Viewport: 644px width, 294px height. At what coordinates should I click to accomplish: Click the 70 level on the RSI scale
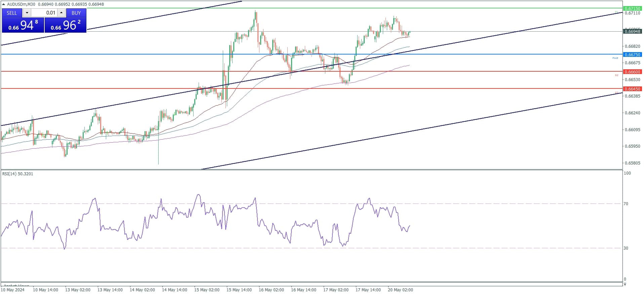pyautogui.click(x=626, y=204)
